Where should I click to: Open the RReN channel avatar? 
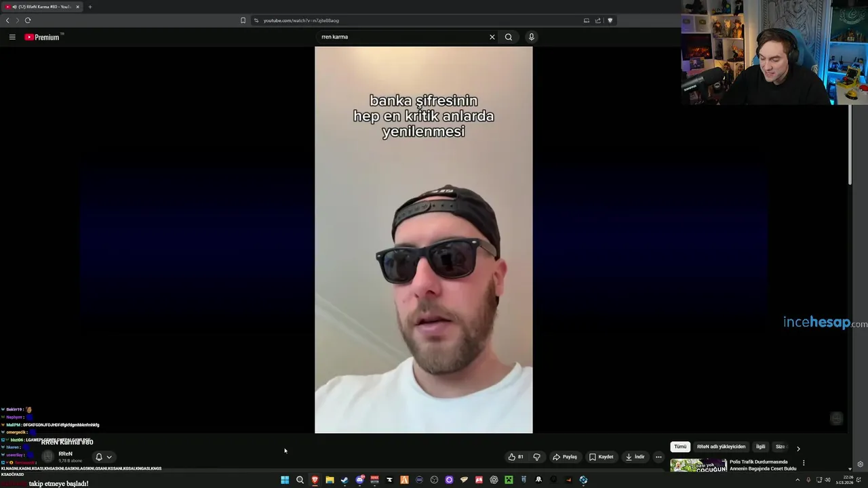pyautogui.click(x=47, y=457)
